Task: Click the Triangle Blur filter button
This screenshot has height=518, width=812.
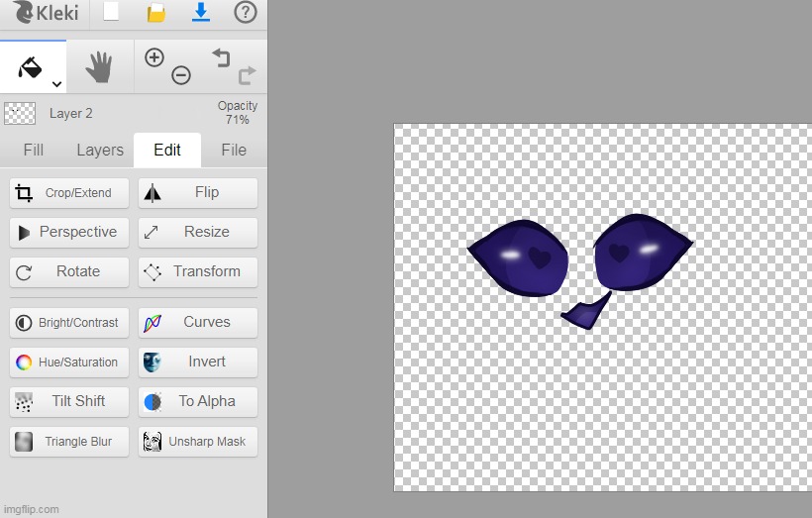Action: [69, 442]
